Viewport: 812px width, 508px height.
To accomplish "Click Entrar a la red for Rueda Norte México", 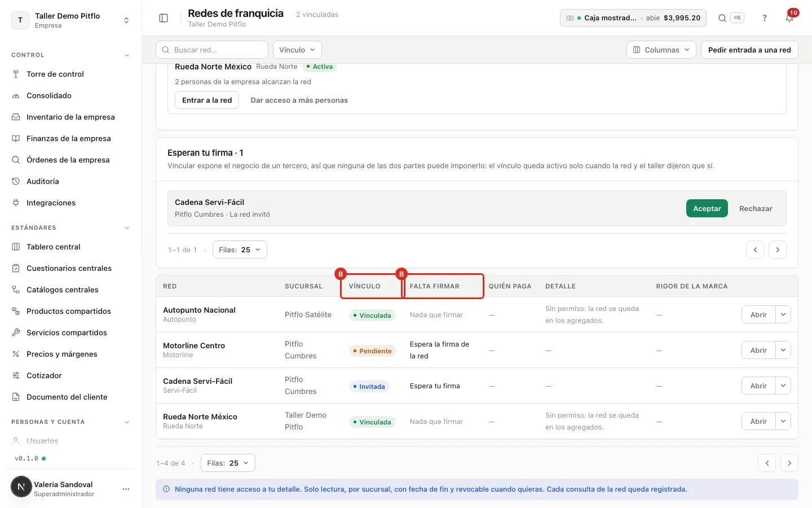I will [207, 100].
